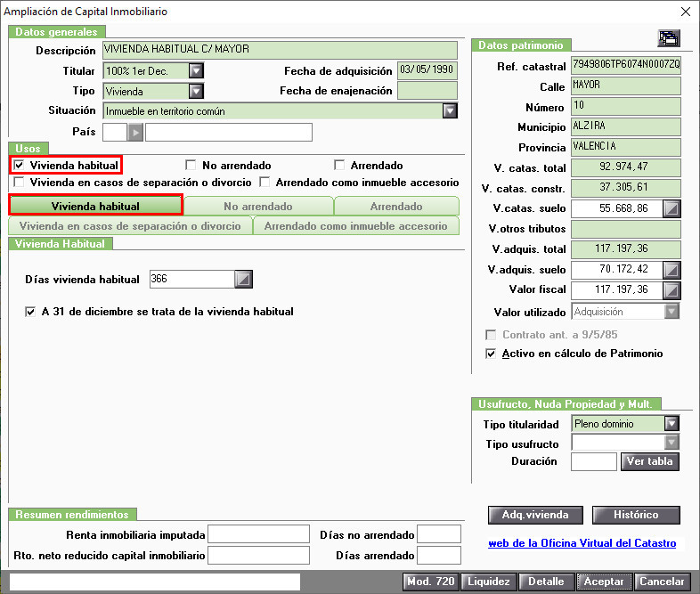Click the País code box
Viewport: 700px width, 594px height.
pos(115,133)
